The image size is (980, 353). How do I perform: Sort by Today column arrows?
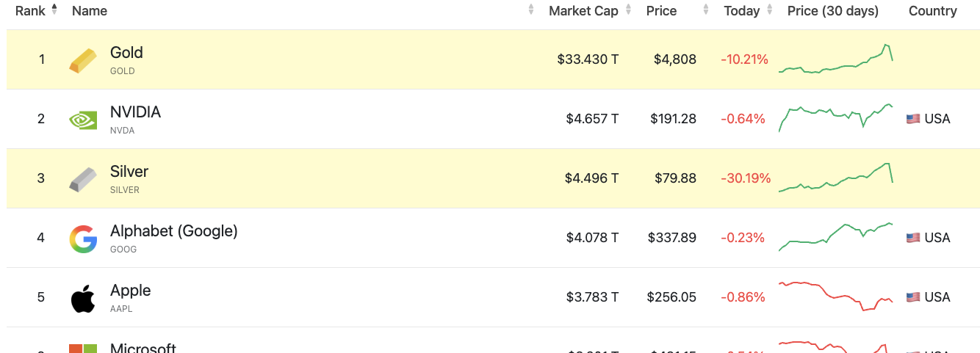tap(770, 10)
